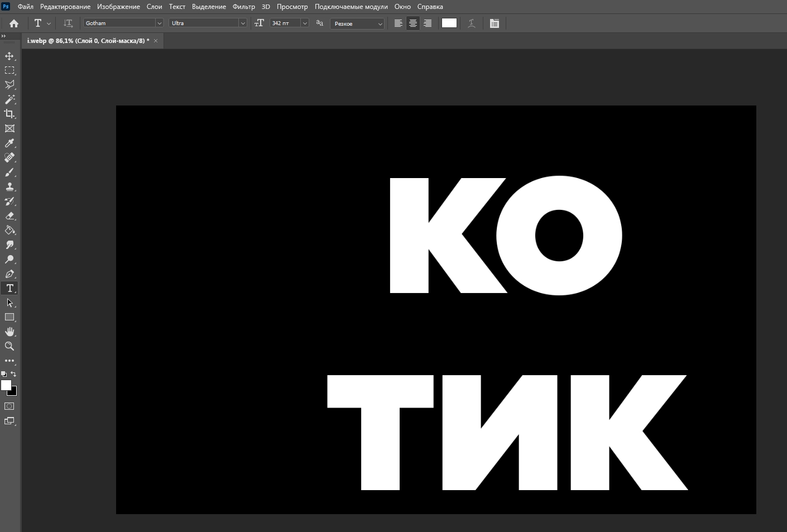Open the Gotham font family dropdown

tap(159, 23)
